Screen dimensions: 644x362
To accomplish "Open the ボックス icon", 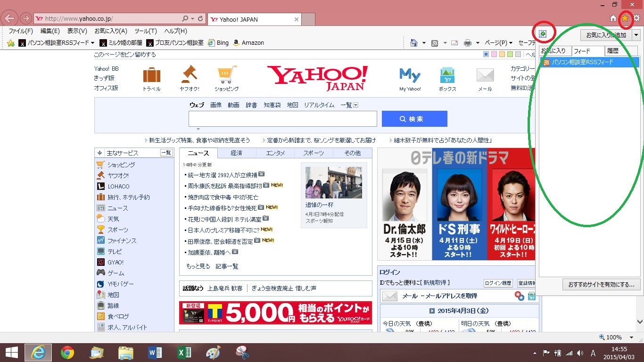I will pos(447,75).
